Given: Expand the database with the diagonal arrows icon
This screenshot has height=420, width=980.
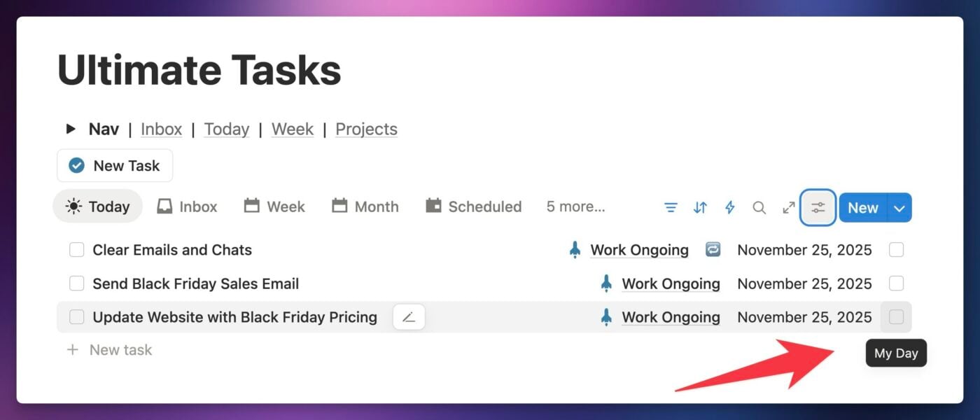Looking at the screenshot, I should (x=788, y=207).
